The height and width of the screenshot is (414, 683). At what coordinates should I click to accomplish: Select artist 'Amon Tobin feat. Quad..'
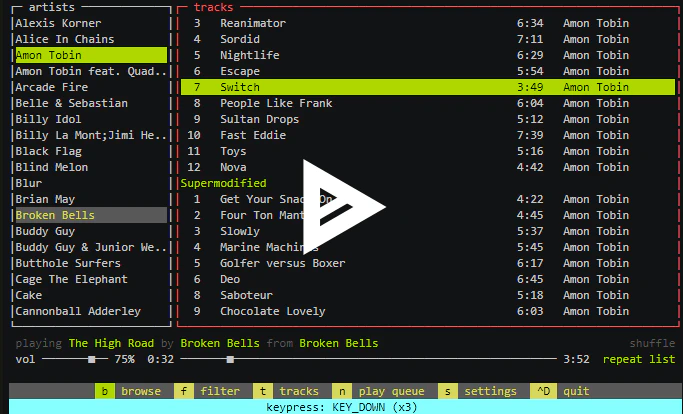coord(91,71)
